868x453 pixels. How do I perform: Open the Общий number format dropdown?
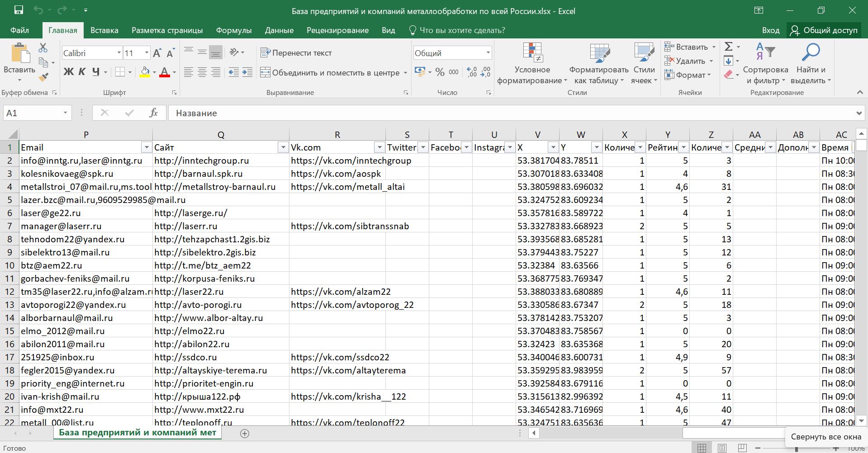[x=488, y=53]
